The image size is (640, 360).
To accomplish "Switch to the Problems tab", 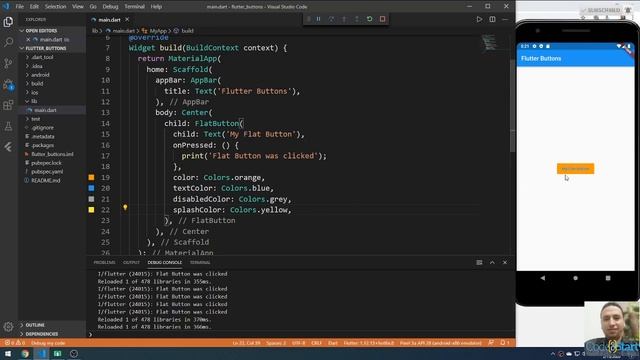I will (x=104, y=262).
